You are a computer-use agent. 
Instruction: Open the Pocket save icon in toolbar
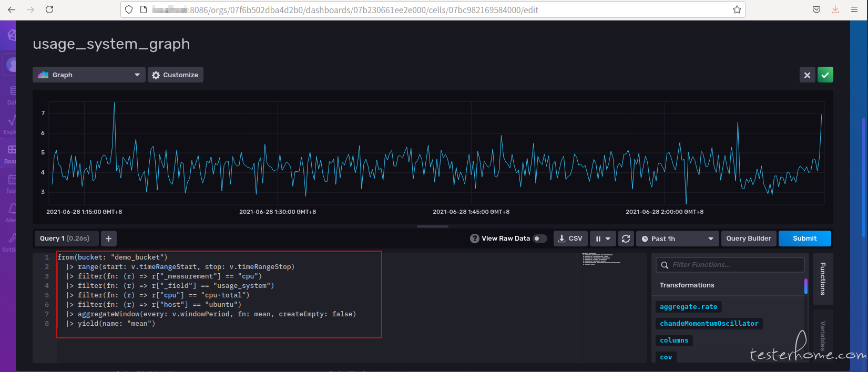coord(816,9)
